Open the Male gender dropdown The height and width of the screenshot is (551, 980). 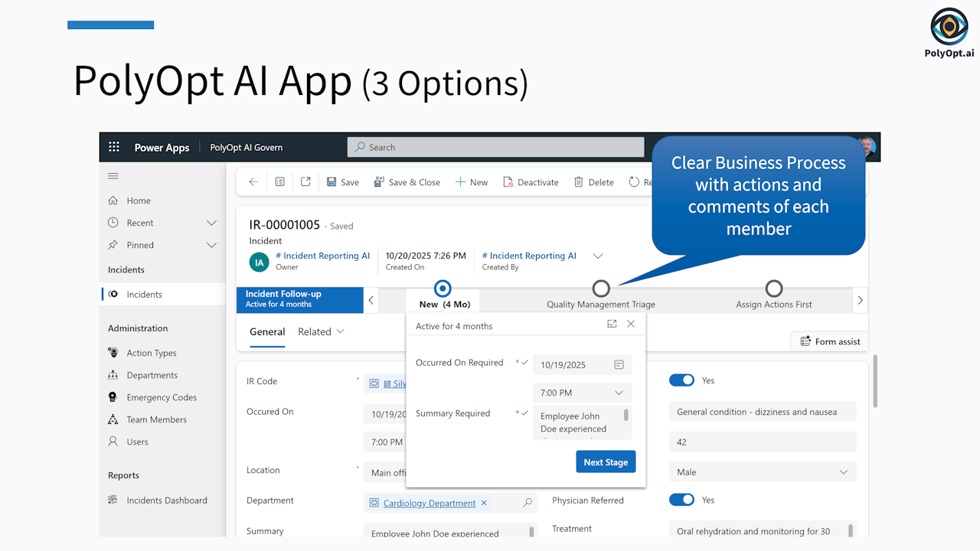tap(762, 472)
